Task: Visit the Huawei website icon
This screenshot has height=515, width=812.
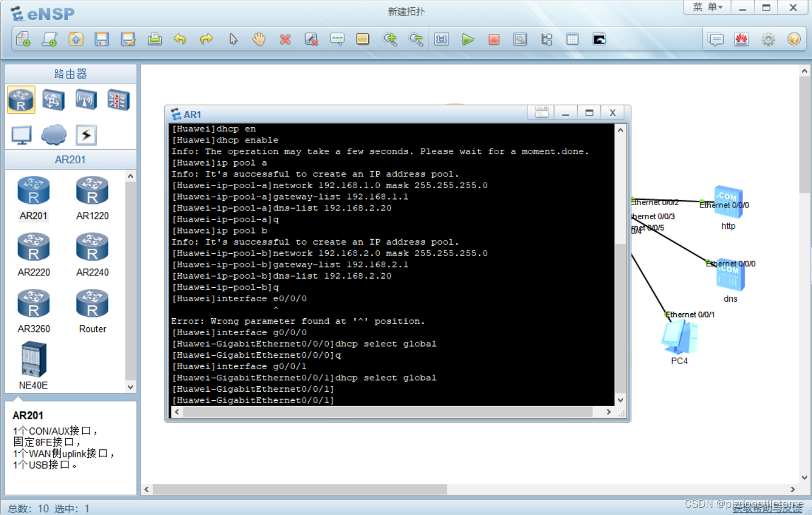Action: click(742, 39)
